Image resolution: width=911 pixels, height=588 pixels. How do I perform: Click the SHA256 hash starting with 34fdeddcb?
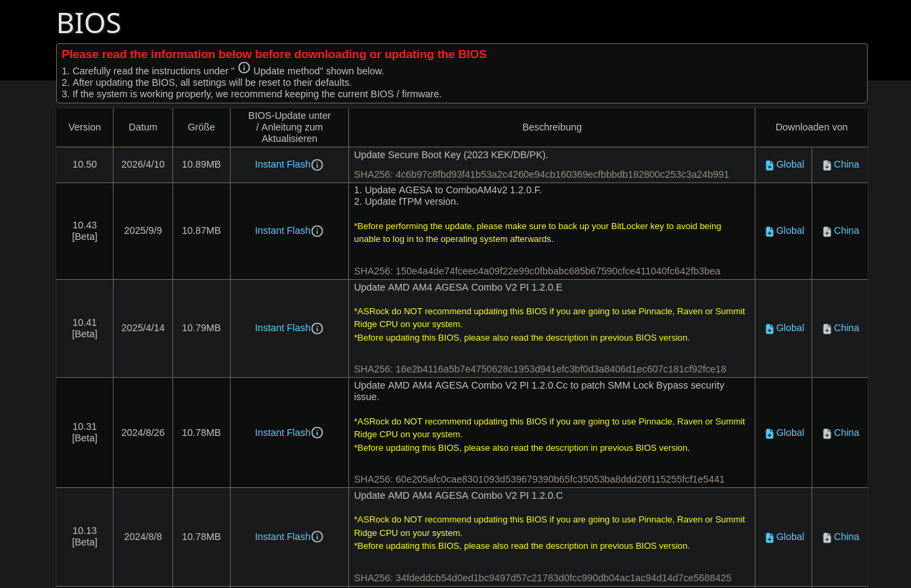pyautogui.click(x=542, y=578)
